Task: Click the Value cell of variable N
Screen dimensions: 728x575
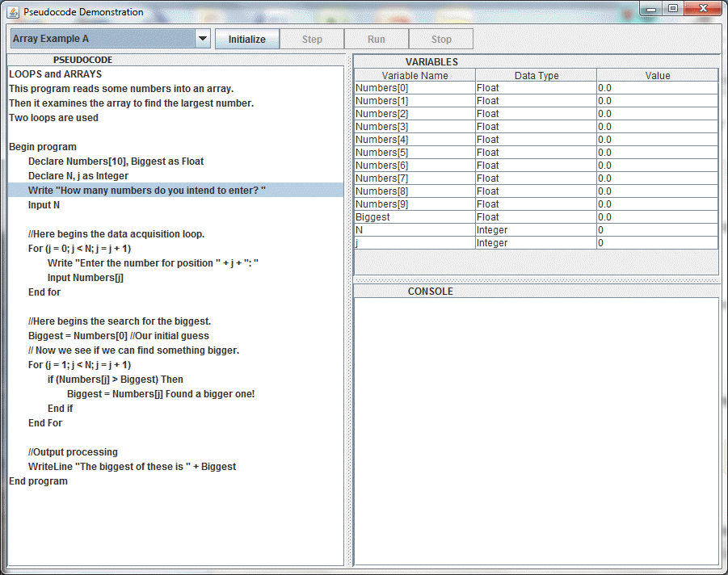Action: [x=657, y=230]
